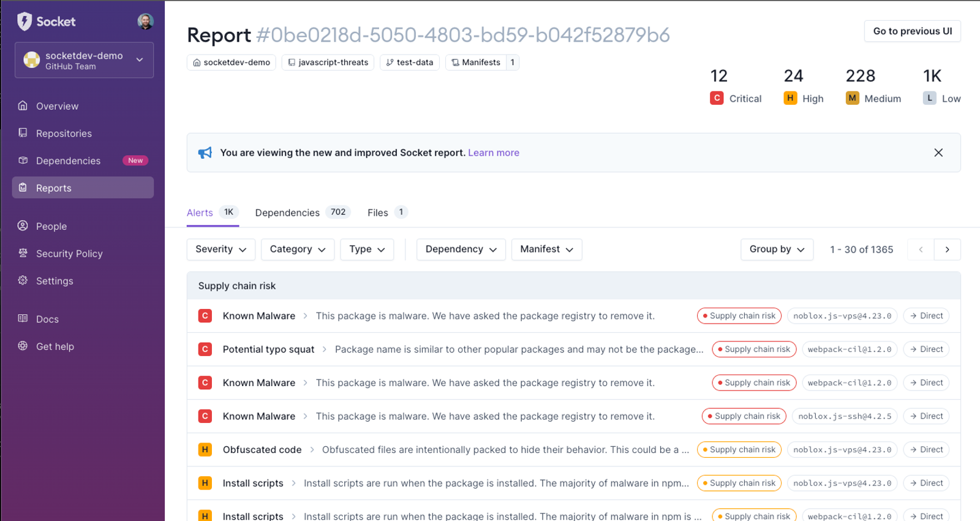Go to previous page of alerts
The width and height of the screenshot is (980, 521).
[921, 249]
